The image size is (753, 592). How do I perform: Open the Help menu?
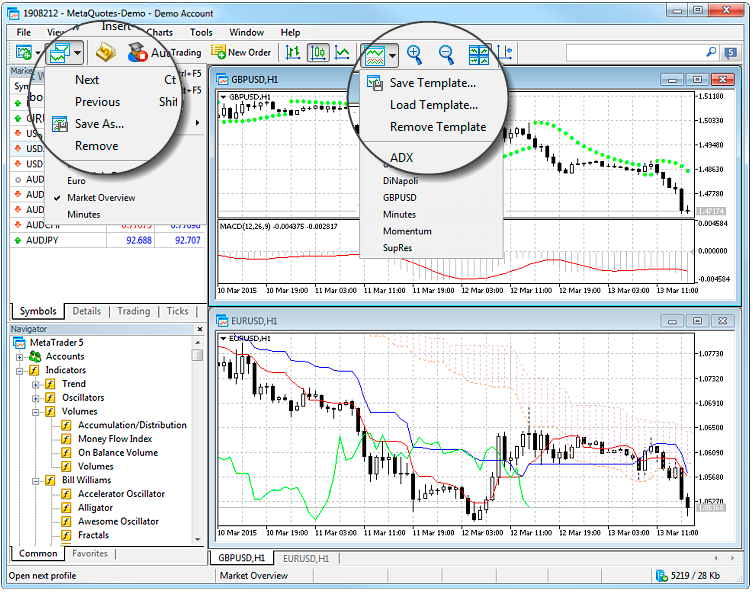coord(290,32)
